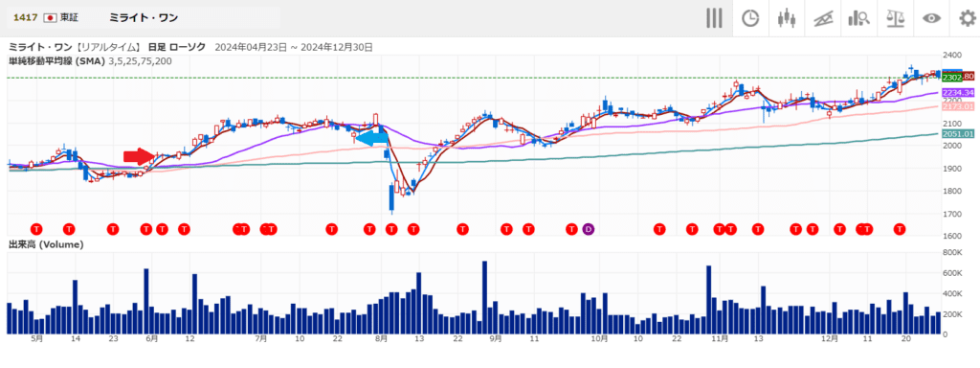980x368 pixels.
Task: Open the technical indicator search icon
Action: tap(859, 18)
